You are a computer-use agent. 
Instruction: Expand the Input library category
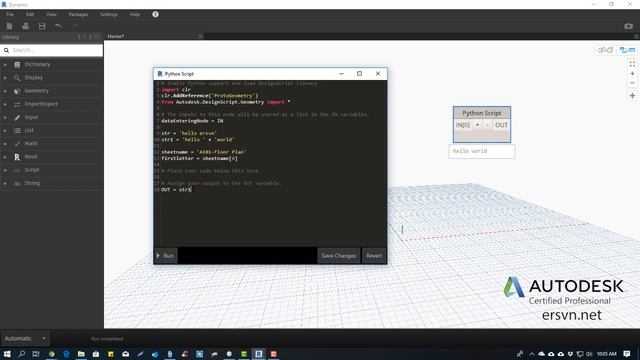point(51,117)
